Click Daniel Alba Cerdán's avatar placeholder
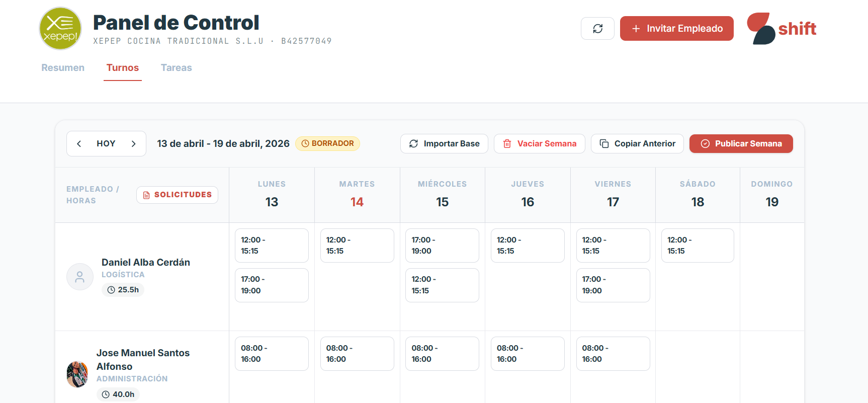Viewport: 868px width, 403px height. point(80,277)
